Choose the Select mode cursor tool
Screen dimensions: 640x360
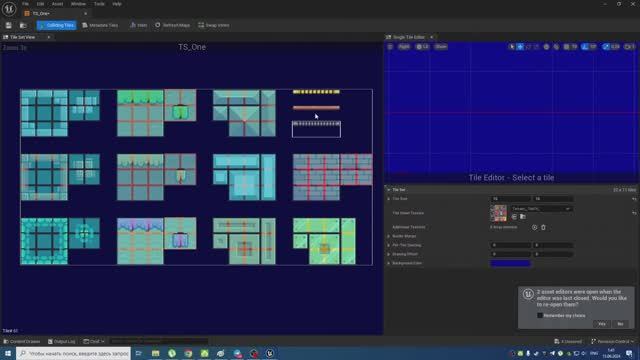[512, 47]
